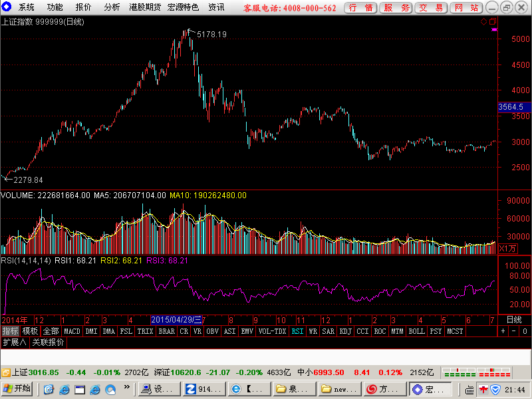Viewport: 532px width, 399px height.
Task: Switch indicator to WR
Action: [313, 331]
